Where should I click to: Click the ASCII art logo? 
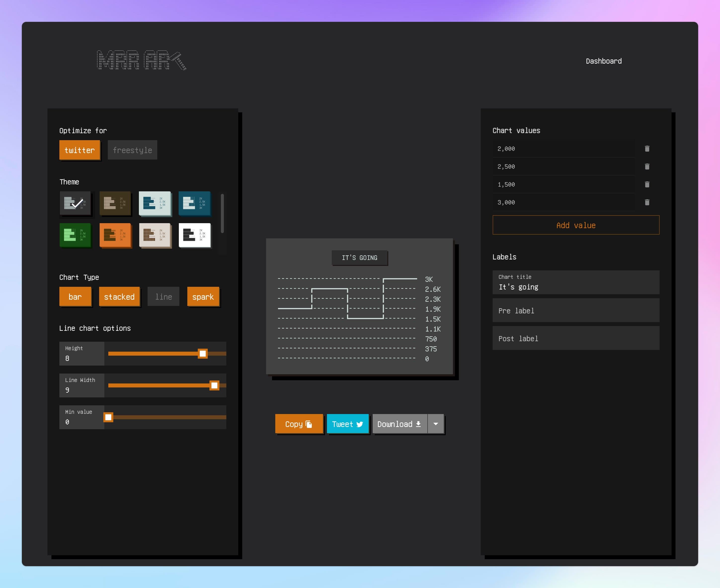coord(142,60)
